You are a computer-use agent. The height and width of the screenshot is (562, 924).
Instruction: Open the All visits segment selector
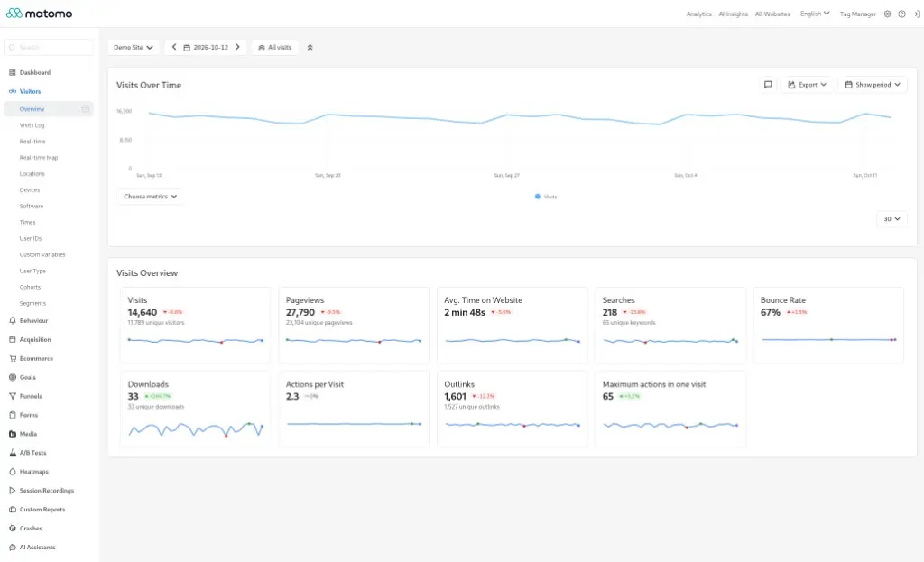click(x=275, y=47)
